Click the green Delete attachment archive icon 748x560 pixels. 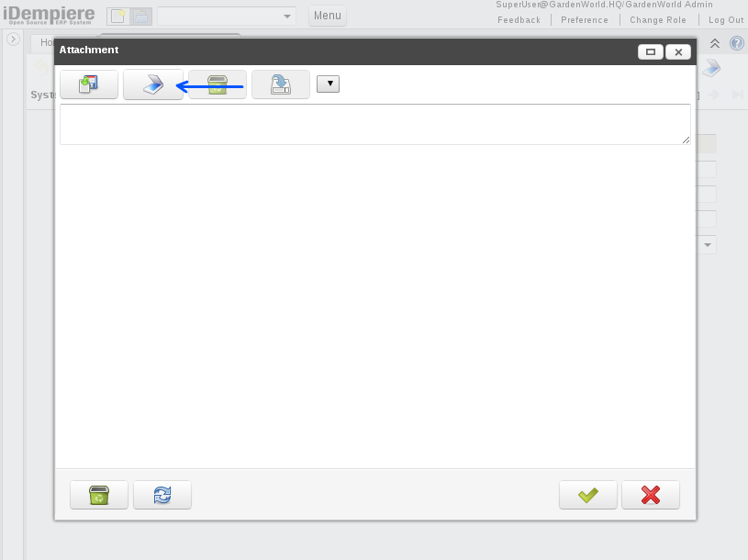pyautogui.click(x=218, y=84)
